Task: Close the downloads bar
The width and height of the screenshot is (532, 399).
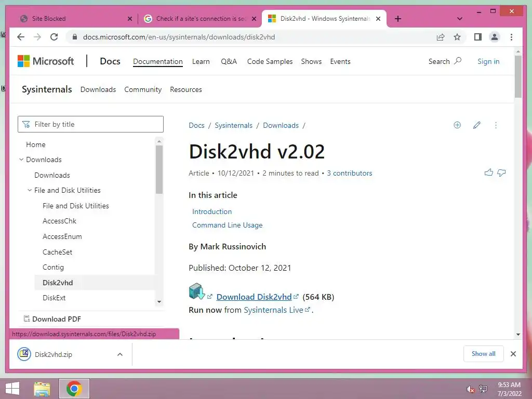Action: 513,354
